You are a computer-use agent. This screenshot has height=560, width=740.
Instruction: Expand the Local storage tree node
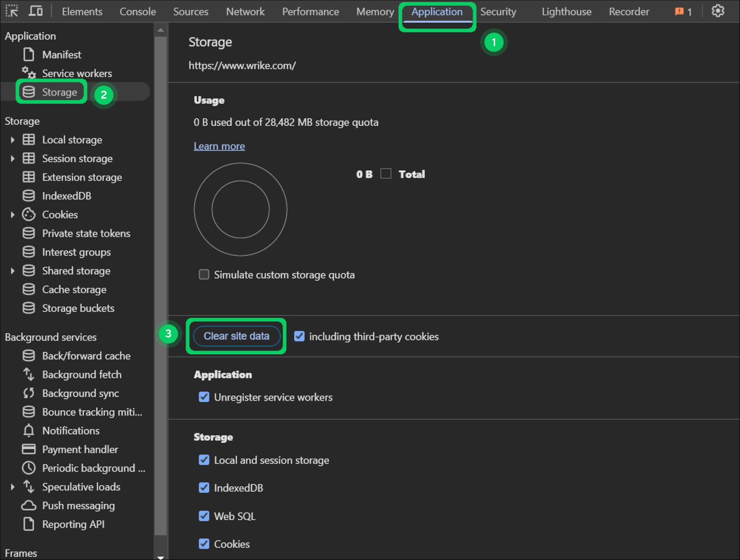12,140
